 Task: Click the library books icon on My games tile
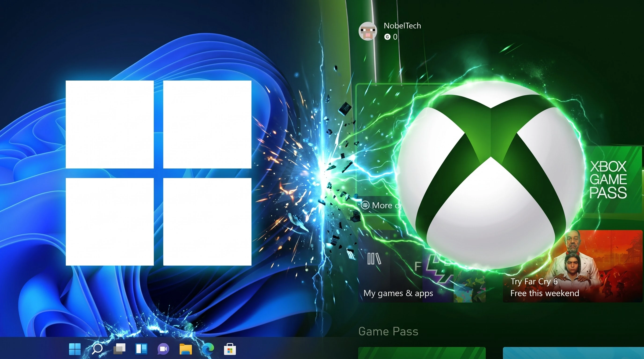(374, 259)
